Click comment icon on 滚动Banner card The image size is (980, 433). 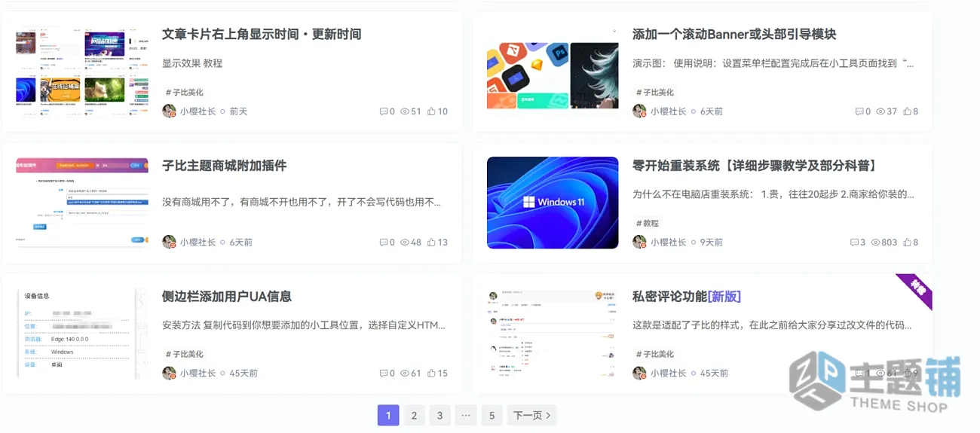point(859,111)
